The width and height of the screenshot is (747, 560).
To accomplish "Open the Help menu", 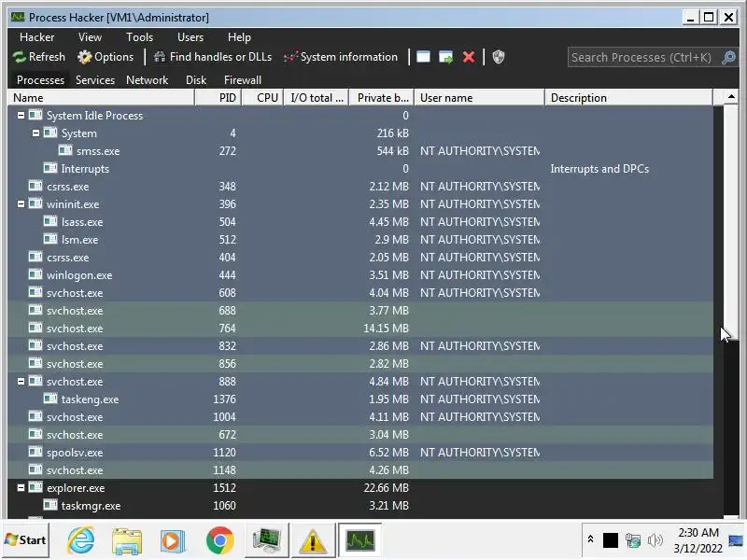I will pos(239,37).
